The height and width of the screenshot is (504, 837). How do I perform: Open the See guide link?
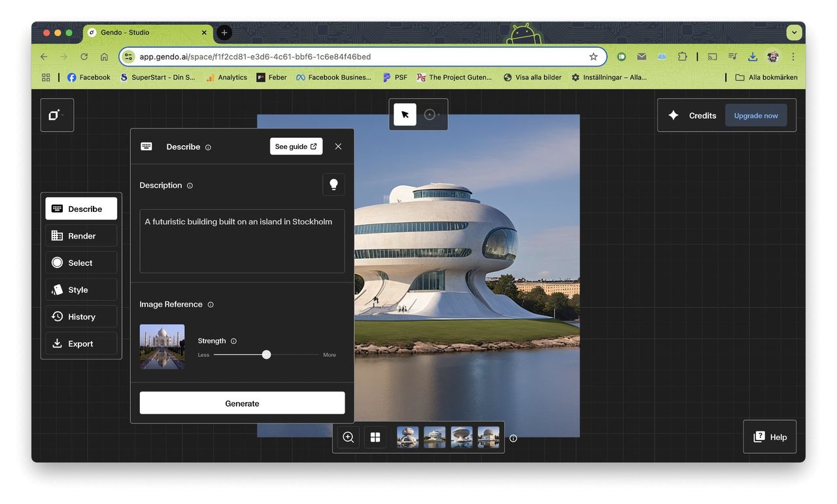pyautogui.click(x=296, y=146)
